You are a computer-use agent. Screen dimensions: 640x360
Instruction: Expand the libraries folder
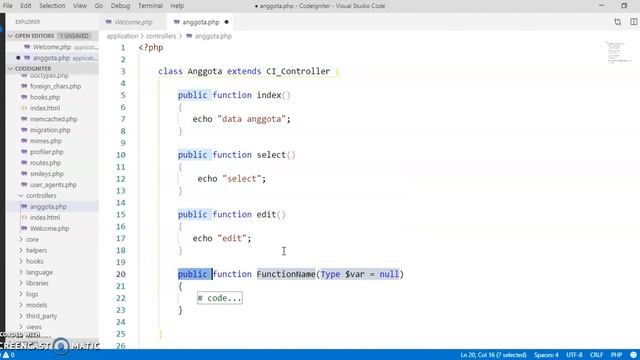(x=37, y=283)
